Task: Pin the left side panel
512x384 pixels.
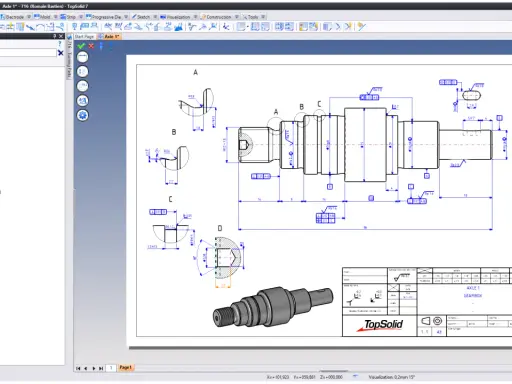Action: click(55, 36)
